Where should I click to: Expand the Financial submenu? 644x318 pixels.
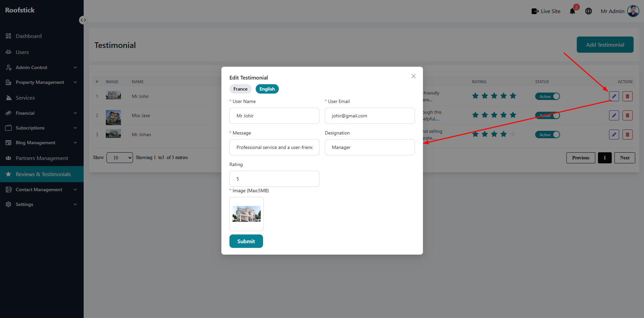point(42,113)
